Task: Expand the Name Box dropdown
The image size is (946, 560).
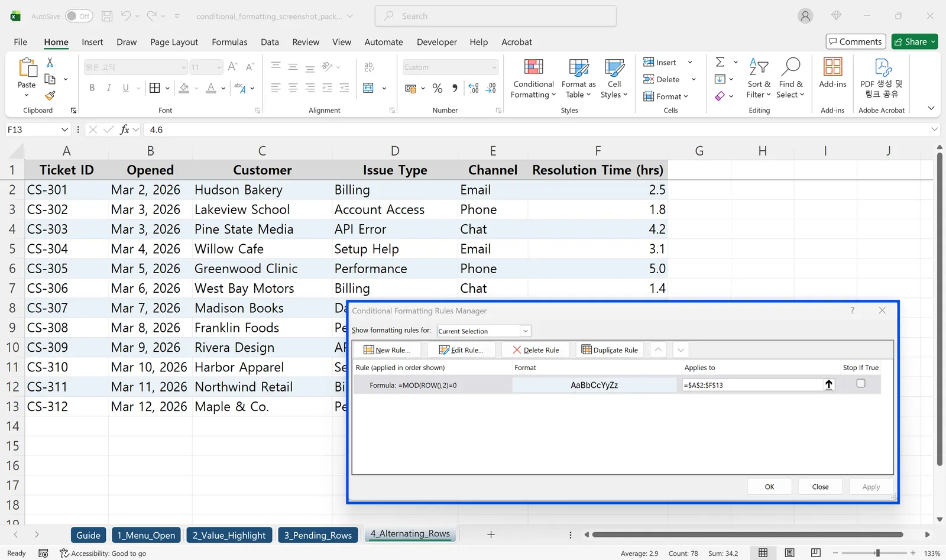Action: tap(64, 130)
